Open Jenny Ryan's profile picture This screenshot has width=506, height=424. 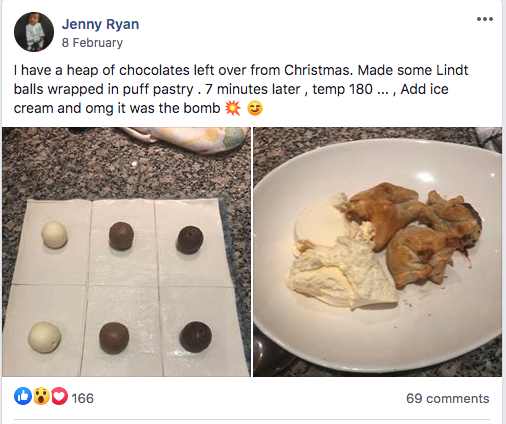tap(34, 32)
